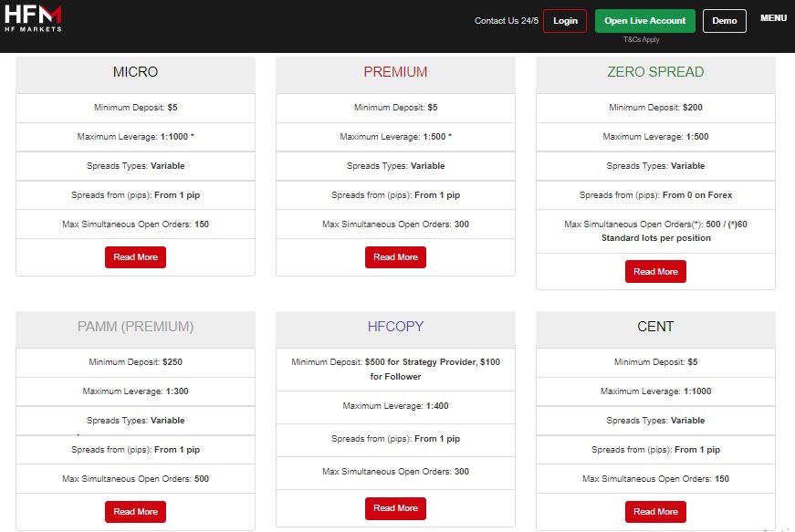The height and width of the screenshot is (532, 795).
Task: Click Cent Minimum Deposit $5 row
Action: pos(655,362)
